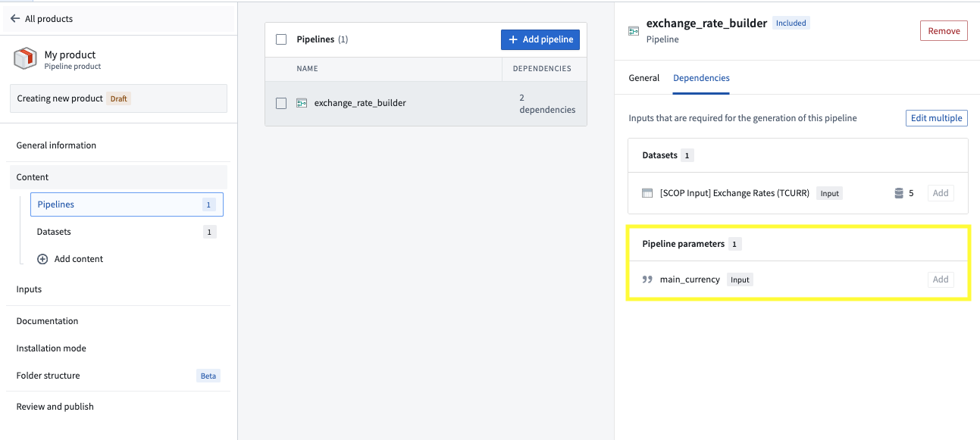980x440 pixels.
Task: Click the database stack icon beside 5
Action: [x=899, y=193]
